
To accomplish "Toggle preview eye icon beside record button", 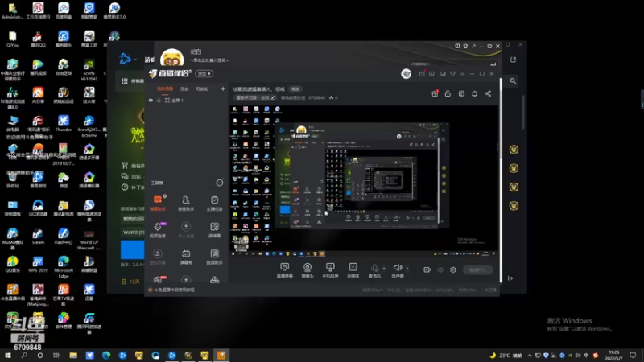I will [440, 270].
